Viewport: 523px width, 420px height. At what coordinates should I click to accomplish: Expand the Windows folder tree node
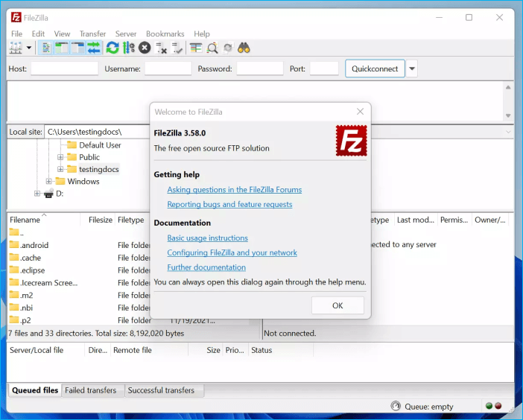(48, 182)
